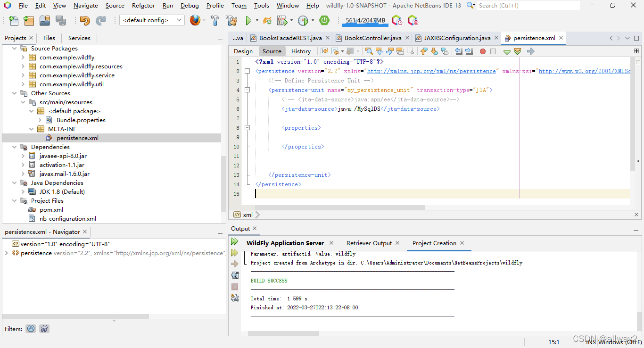Switch to Services tab

pos(79,38)
